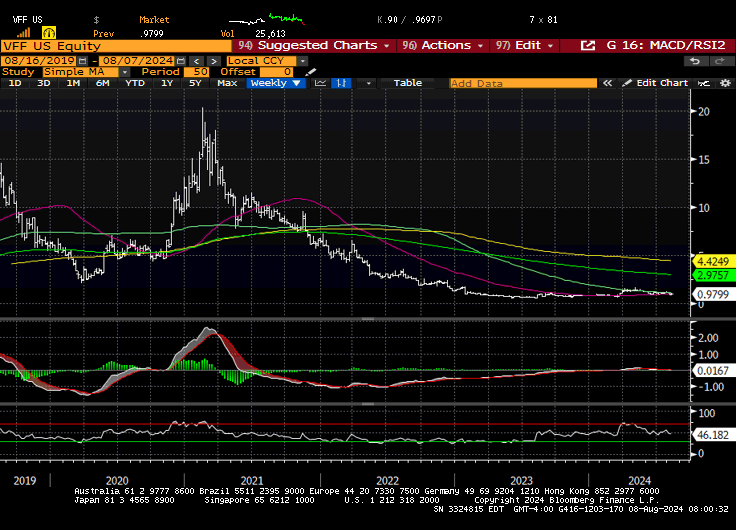736x530 pixels.
Task: Click the white 0.9799 last price label
Action: pyautogui.click(x=713, y=294)
